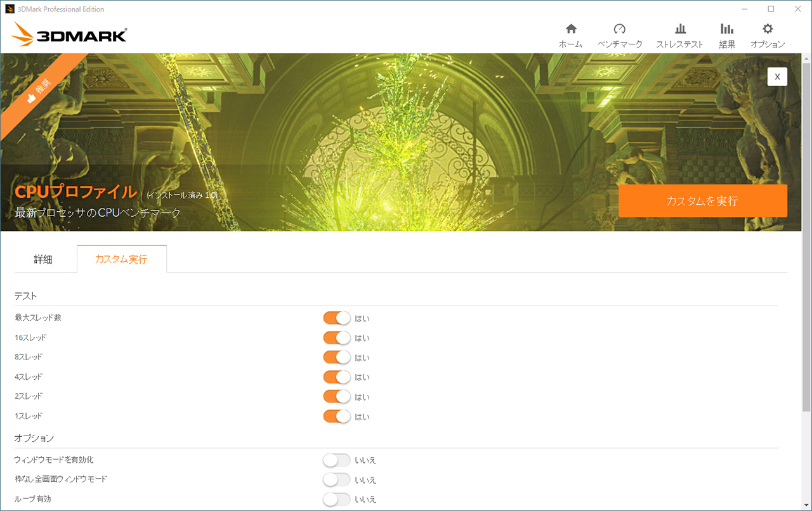Screen dimensions: 812x511
Task: Click the ウィンドウモードを有効化 label
Action: [x=54, y=460]
